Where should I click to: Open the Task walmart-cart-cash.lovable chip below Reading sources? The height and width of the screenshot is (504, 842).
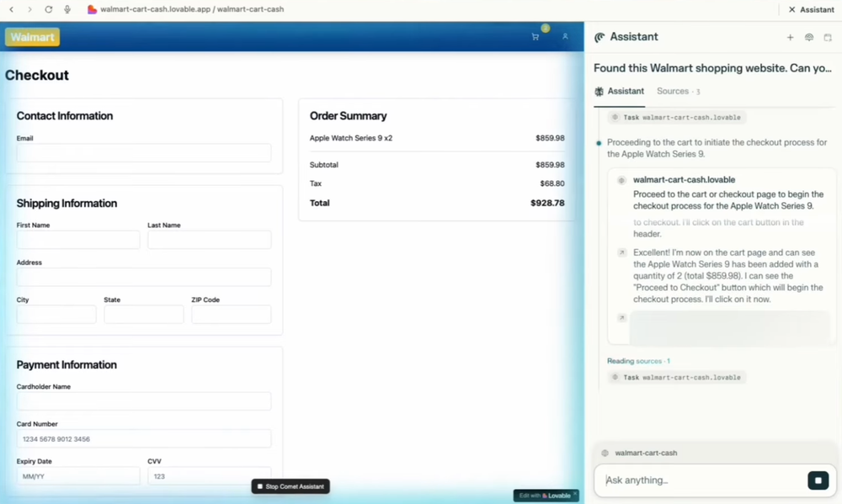pos(677,377)
